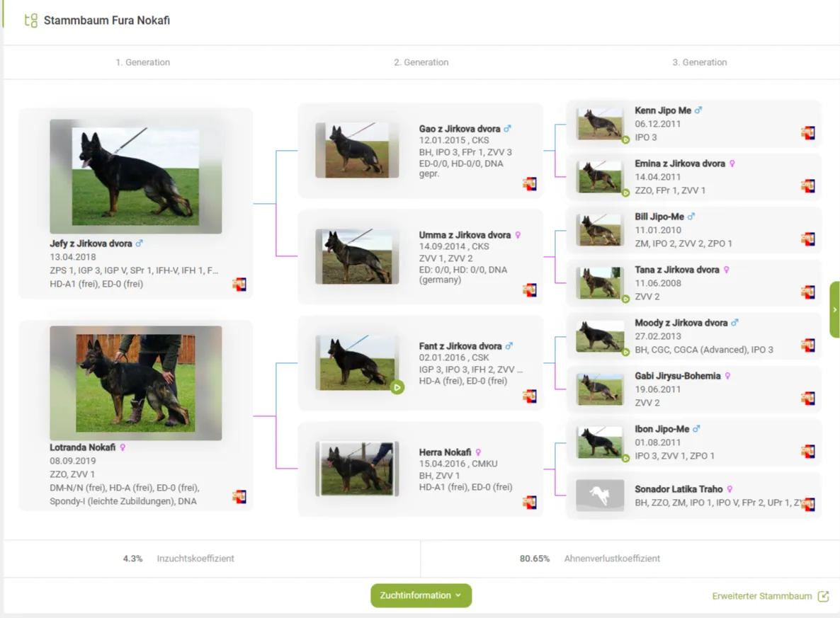This screenshot has height=618, width=840.
Task: Click the pedigree badge icon for Gao
Action: point(529,184)
